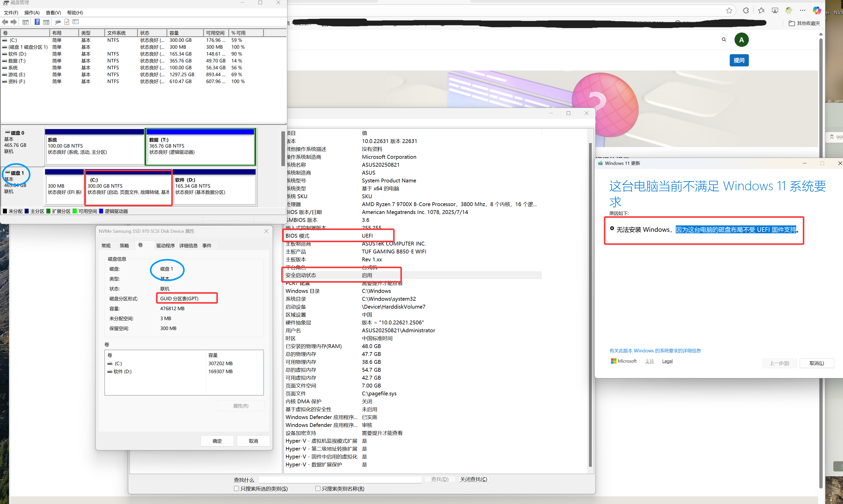Viewport: 843px width, 504px height.
Task: Click the blue question mark help icon
Action: coord(37,22)
